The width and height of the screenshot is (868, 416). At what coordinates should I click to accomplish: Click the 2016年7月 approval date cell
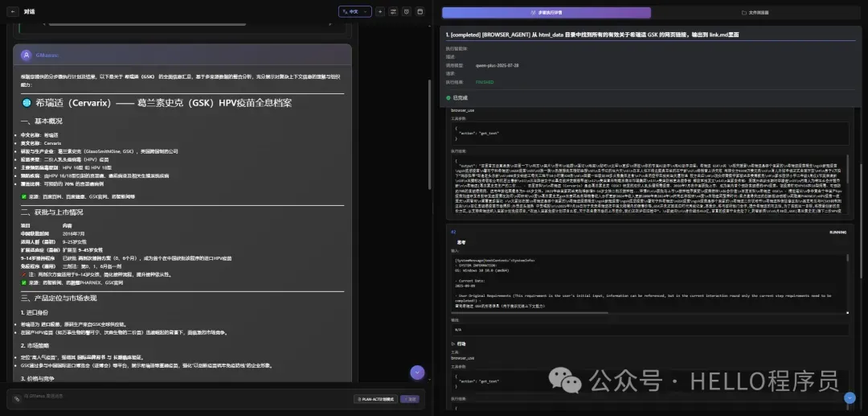click(72, 234)
